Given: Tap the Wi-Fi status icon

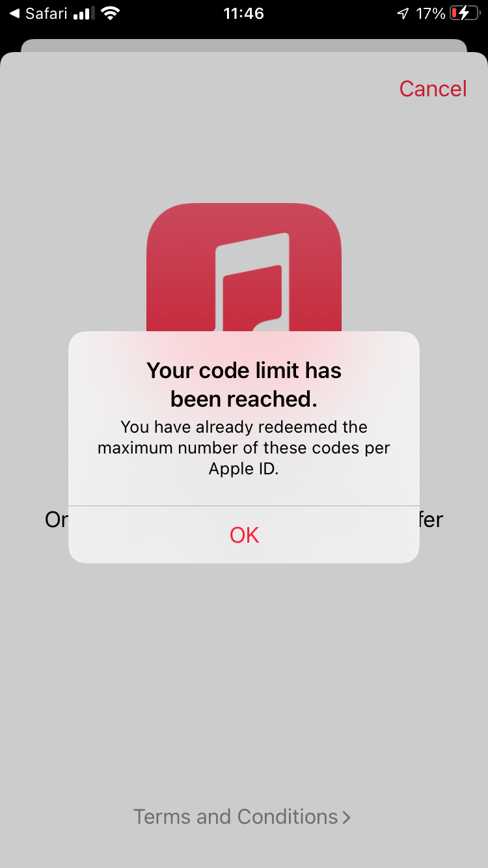Looking at the screenshot, I should [110, 14].
